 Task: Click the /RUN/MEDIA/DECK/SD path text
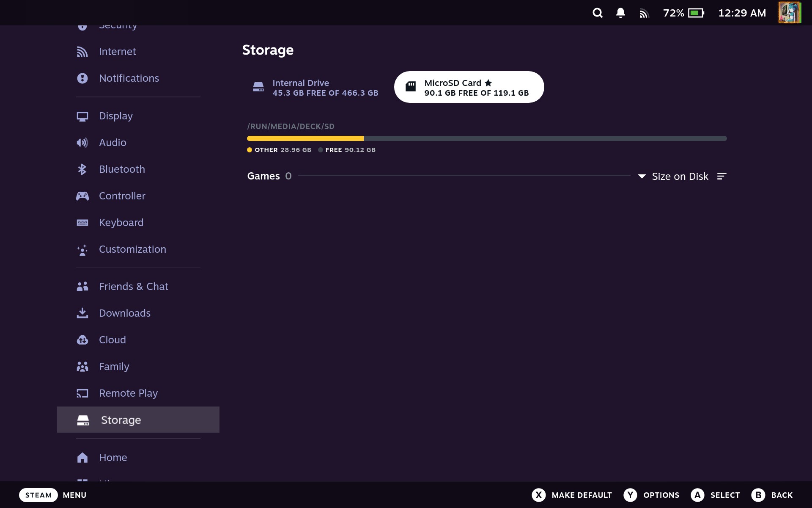(291, 127)
